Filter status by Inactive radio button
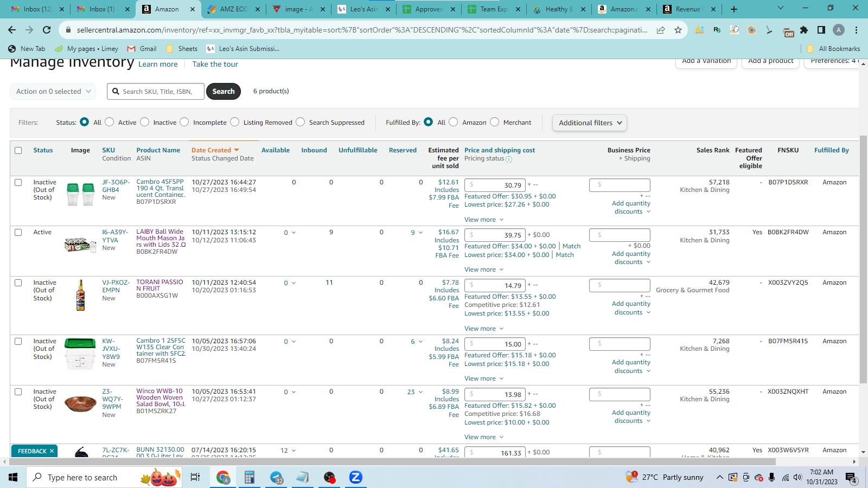The height and width of the screenshot is (488, 868). click(145, 122)
